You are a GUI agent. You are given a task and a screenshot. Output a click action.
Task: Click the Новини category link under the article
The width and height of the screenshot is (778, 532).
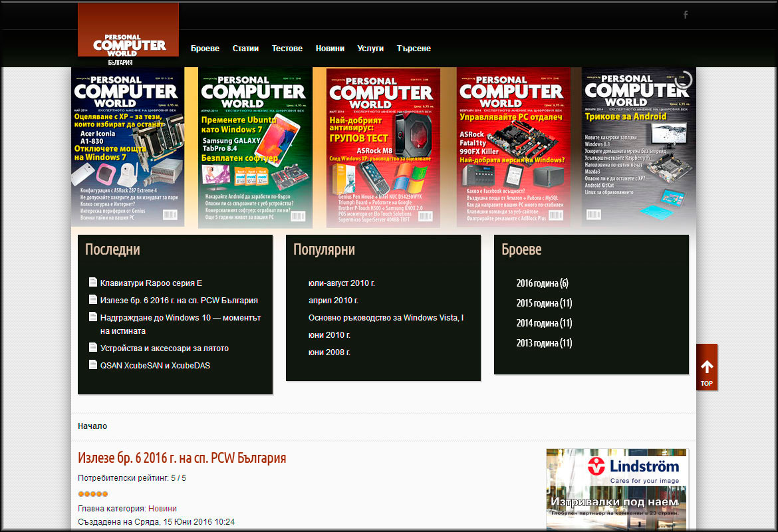(x=162, y=508)
